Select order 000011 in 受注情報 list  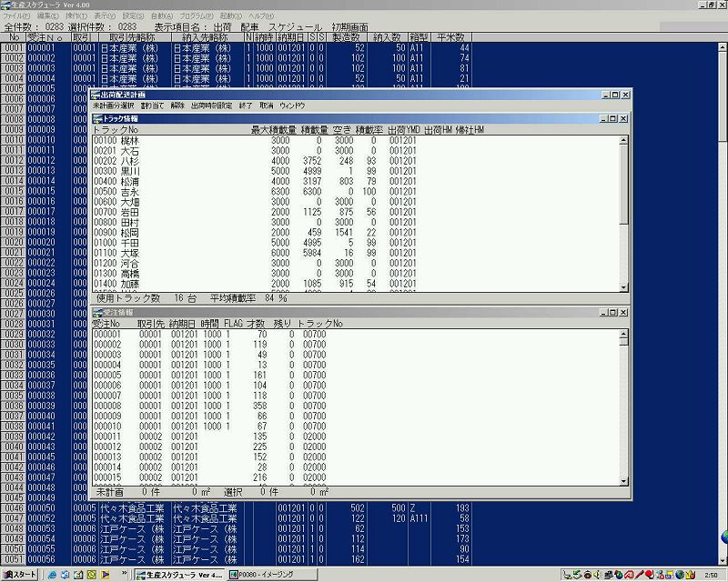pos(356,436)
